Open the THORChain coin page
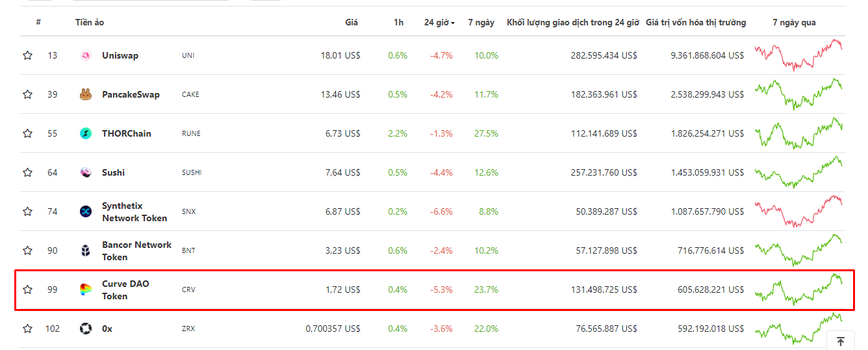868x350 pixels. tap(127, 133)
